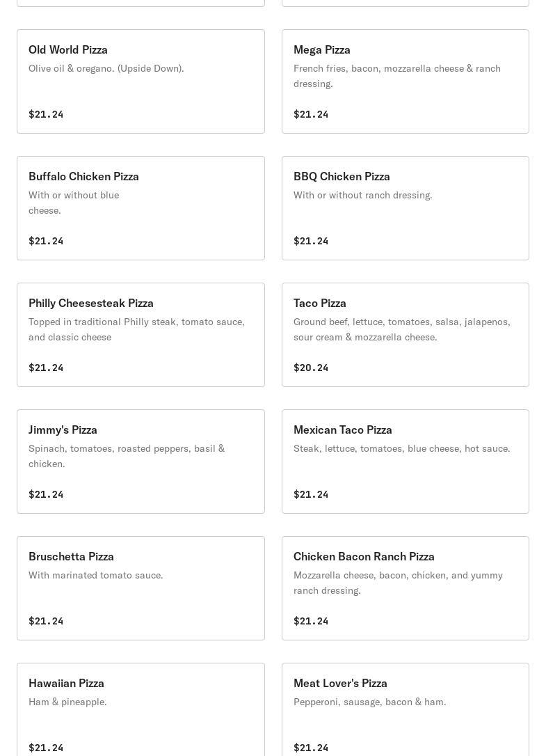Click the Chicken Bacon Ranch Pizza price
Image resolution: width=546 pixels, height=756 pixels.
tap(311, 621)
